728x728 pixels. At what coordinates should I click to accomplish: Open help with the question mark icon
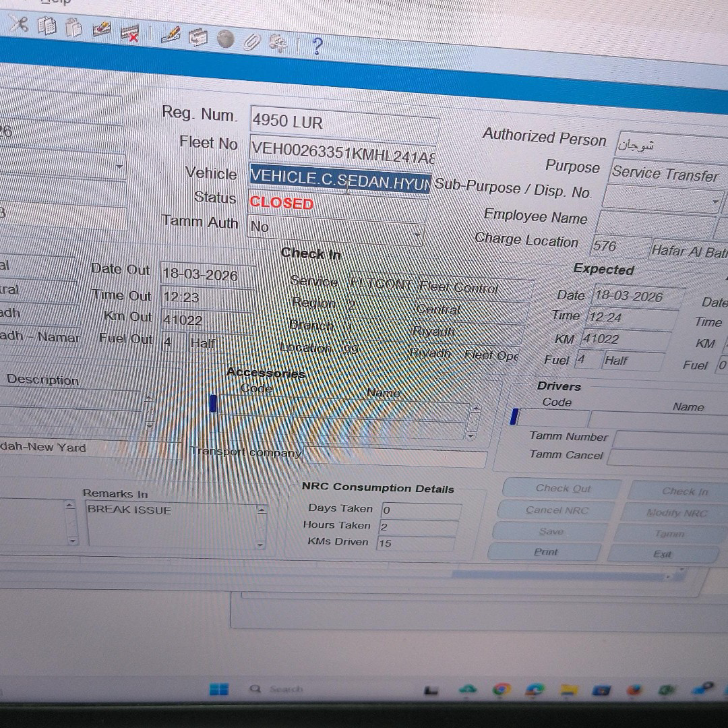tap(317, 46)
